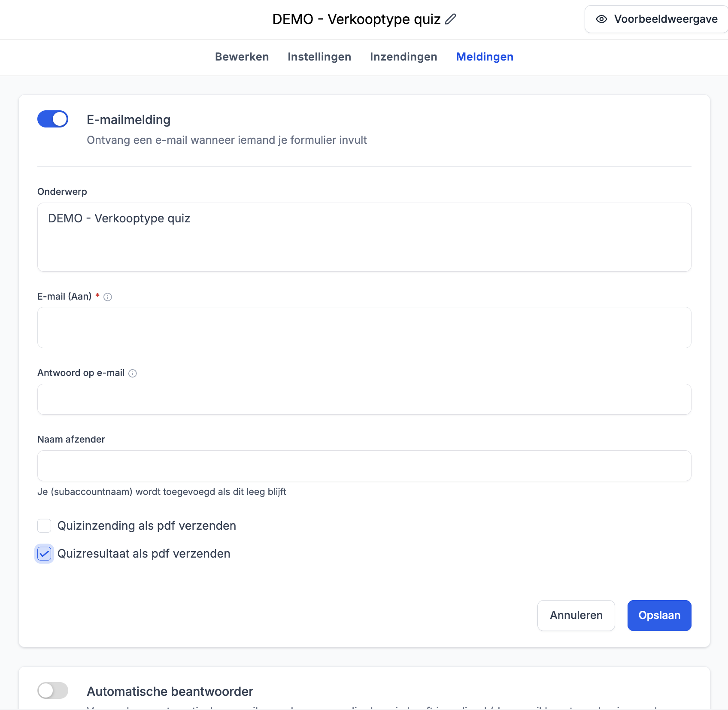Switch to the Instellingen tab

point(319,57)
